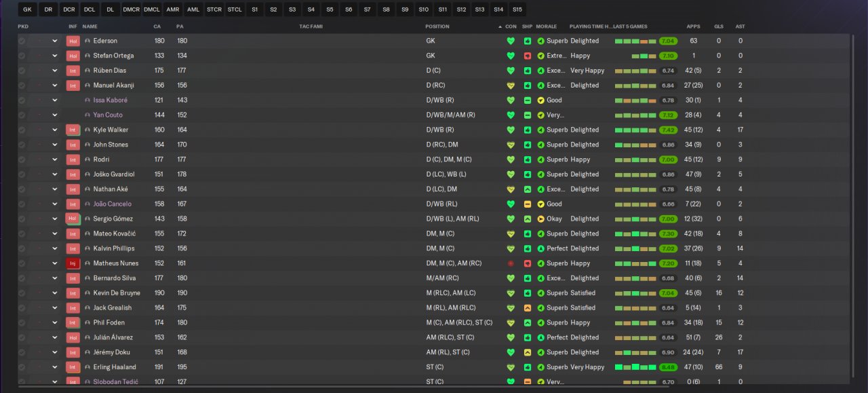Toggle the picked checkmark for Phil Foden

point(22,322)
